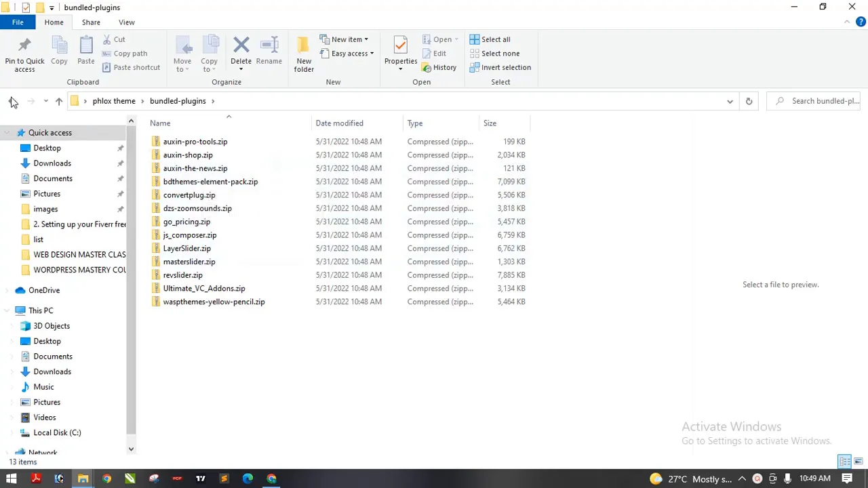Image resolution: width=868 pixels, height=488 pixels.
Task: Open the notification center icon
Action: (x=847, y=479)
